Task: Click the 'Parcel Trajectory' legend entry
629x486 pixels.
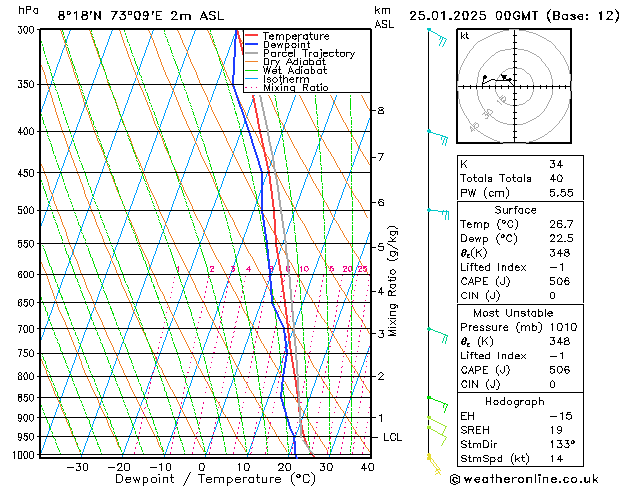Action: [300, 53]
